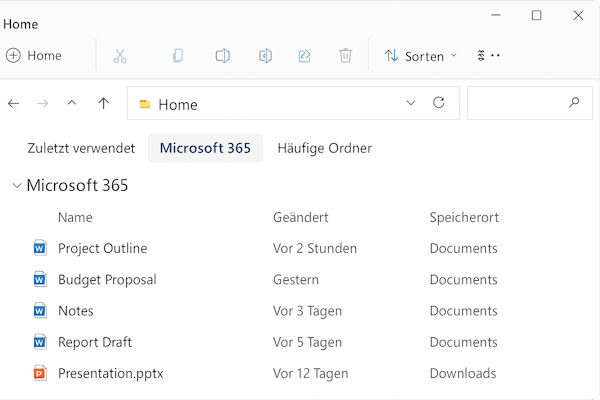Click 'Vor 3 Tagen' modified date

[x=307, y=311]
